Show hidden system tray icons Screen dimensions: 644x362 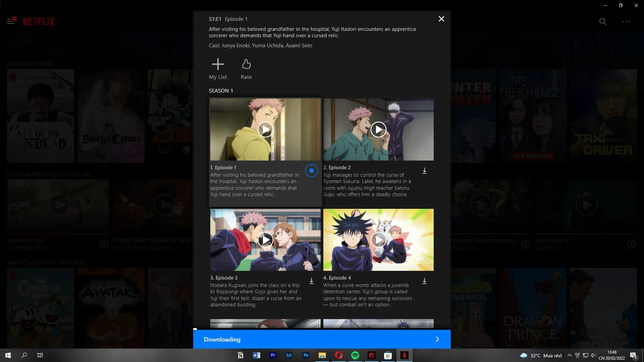point(570,355)
